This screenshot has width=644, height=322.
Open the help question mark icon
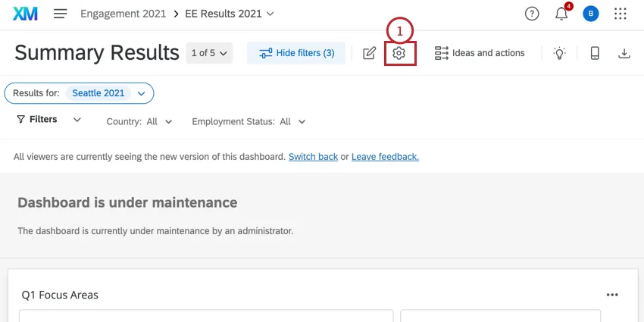pos(532,14)
